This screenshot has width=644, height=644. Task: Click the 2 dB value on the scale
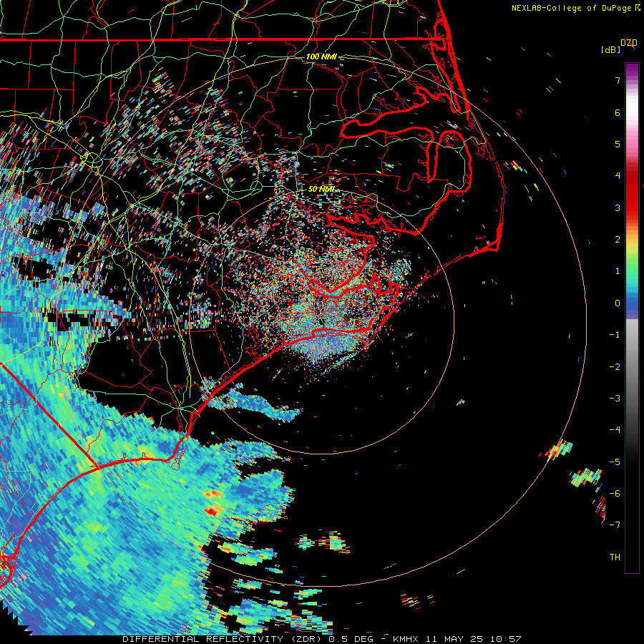click(618, 240)
